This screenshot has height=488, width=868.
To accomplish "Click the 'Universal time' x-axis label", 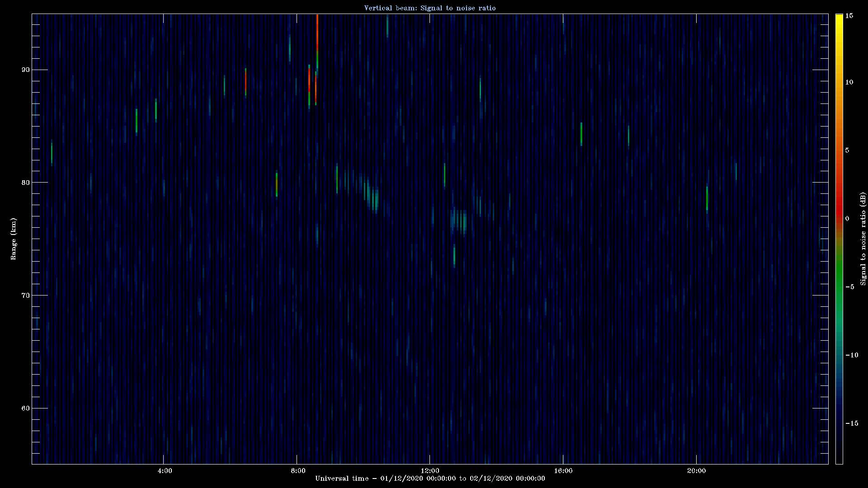I will click(430, 479).
